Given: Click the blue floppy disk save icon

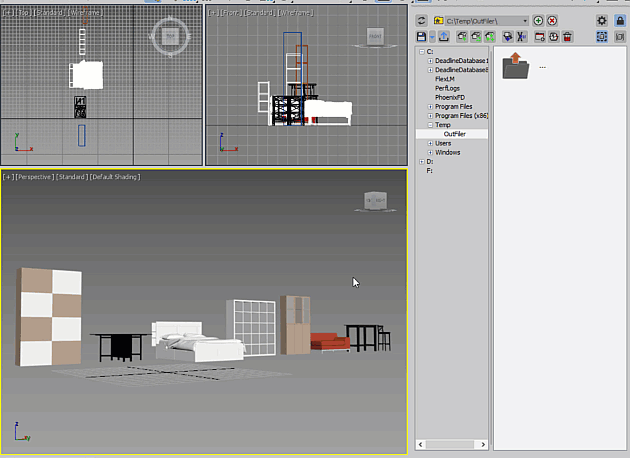Looking at the screenshot, I should click(x=421, y=37).
